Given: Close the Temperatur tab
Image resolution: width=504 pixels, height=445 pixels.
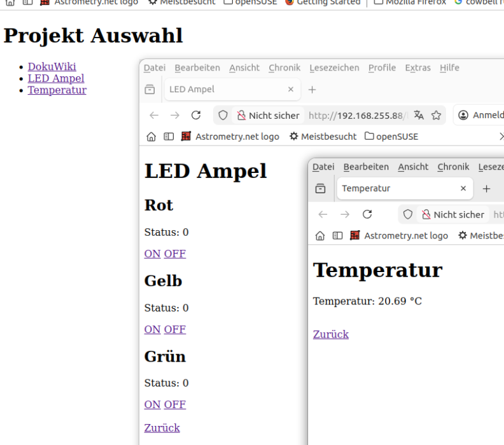Looking at the screenshot, I should coord(463,188).
